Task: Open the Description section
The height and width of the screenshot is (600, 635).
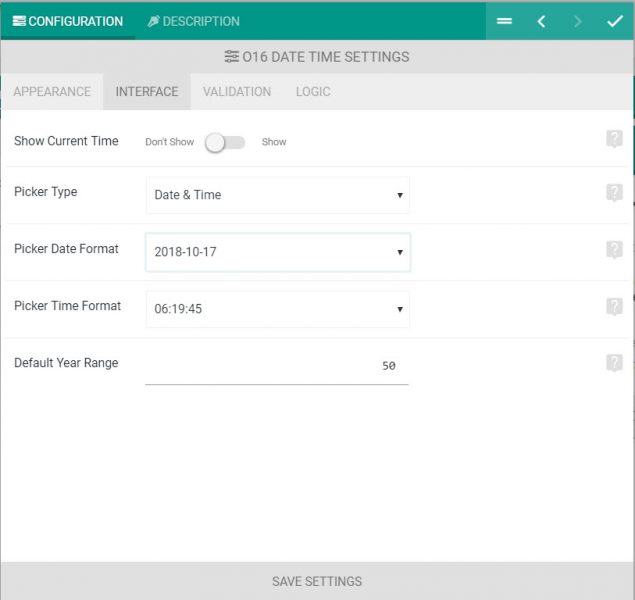Action: [194, 21]
